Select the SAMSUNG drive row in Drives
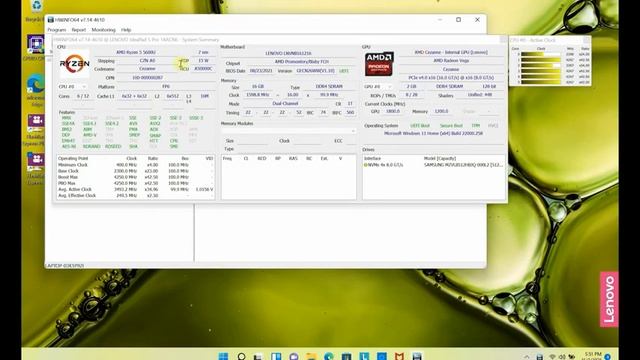640x360 pixels. [433, 165]
